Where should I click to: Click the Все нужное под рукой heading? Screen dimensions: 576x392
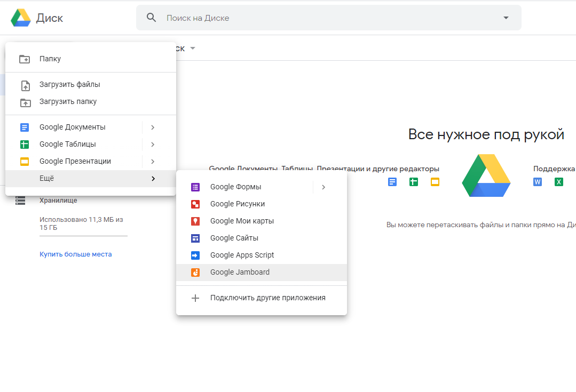pos(486,135)
